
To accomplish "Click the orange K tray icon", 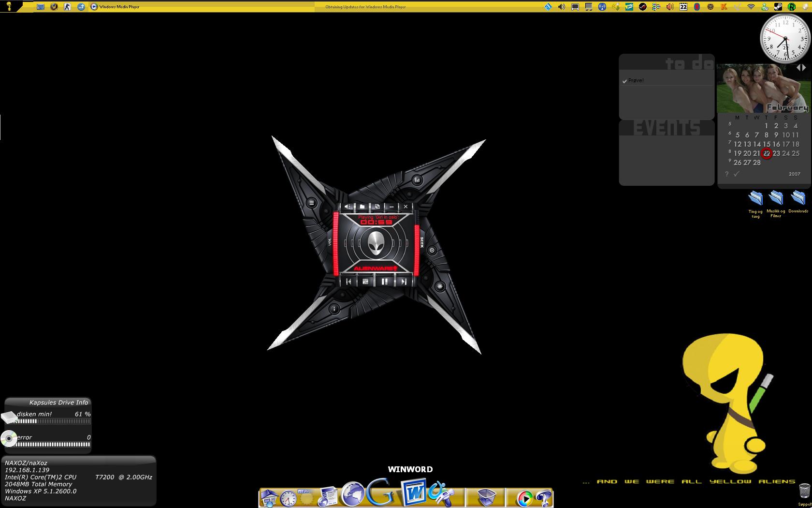I will (x=724, y=7).
